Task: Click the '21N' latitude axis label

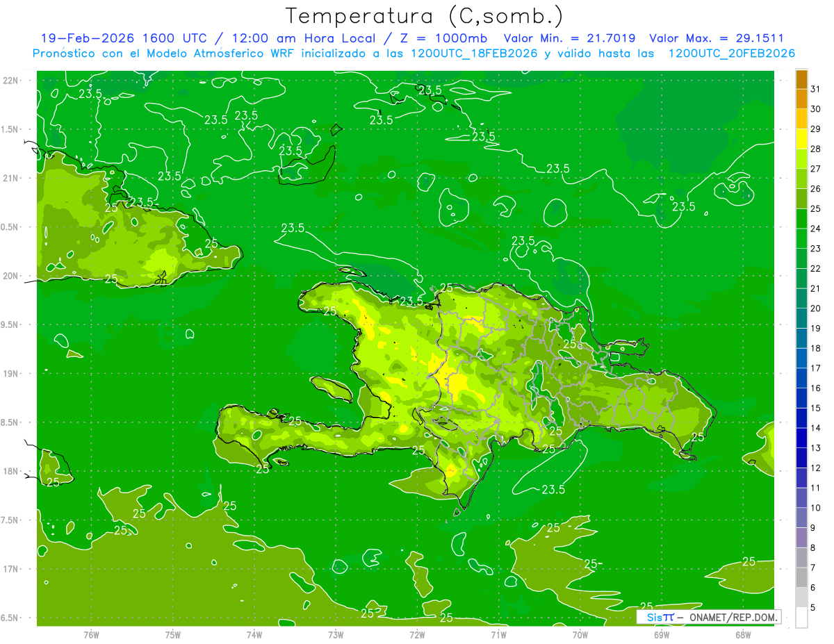Action: tap(10, 178)
